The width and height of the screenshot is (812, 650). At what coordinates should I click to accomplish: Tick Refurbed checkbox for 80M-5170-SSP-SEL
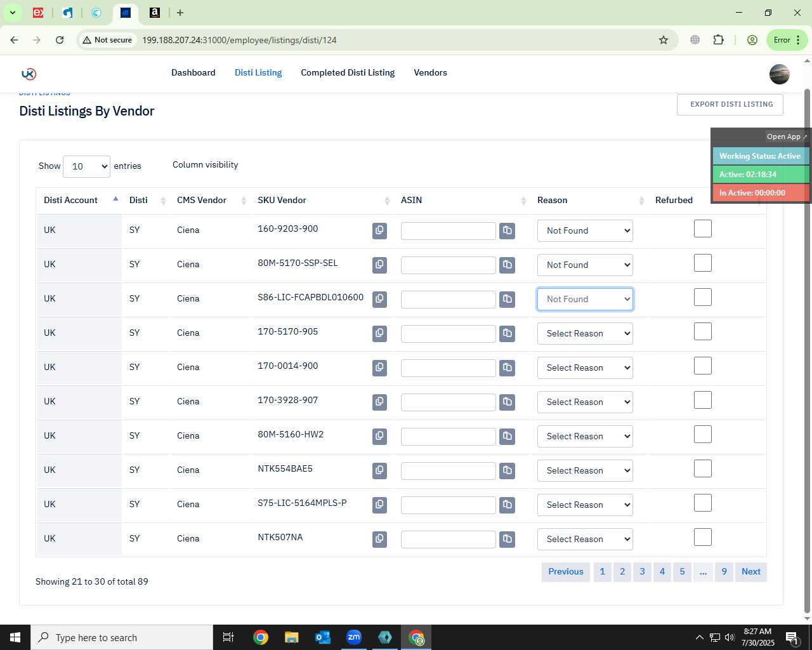click(x=703, y=263)
